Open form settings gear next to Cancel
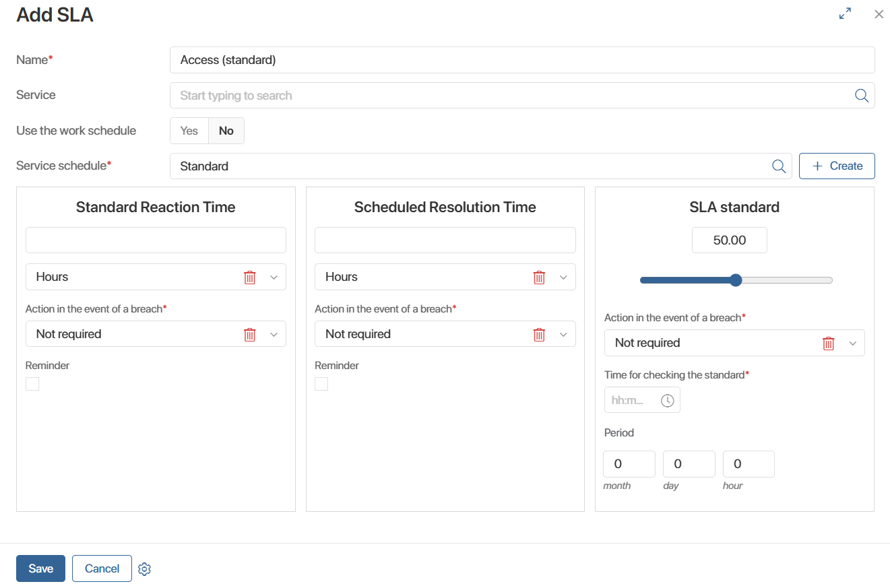The width and height of the screenshot is (890, 588). [x=144, y=569]
